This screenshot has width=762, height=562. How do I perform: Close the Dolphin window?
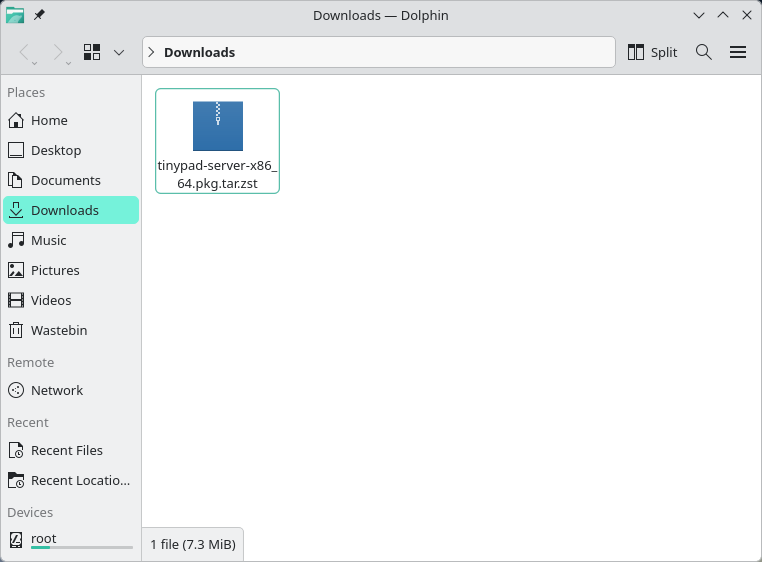coord(747,16)
